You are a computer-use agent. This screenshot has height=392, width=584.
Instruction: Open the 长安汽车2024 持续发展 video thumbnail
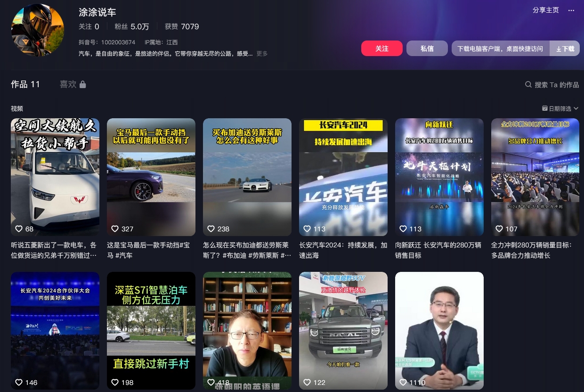[343, 177]
